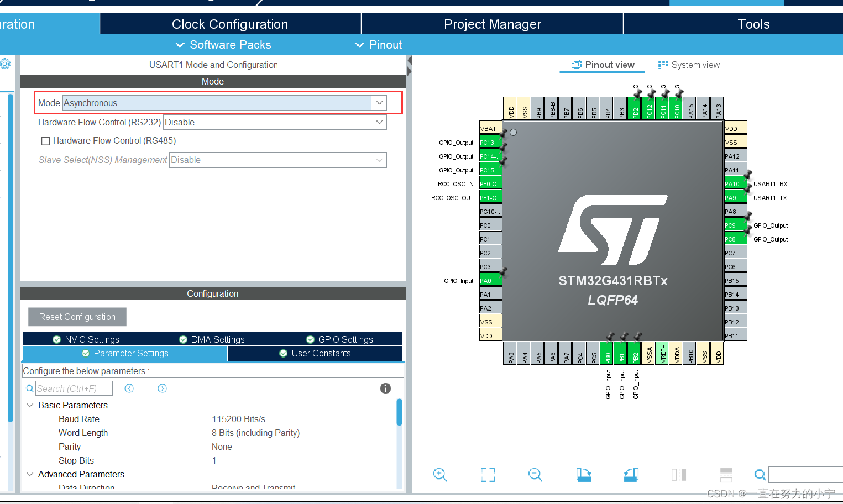Select pin PD2 on chip top edge
843x504 pixels.
(x=635, y=108)
